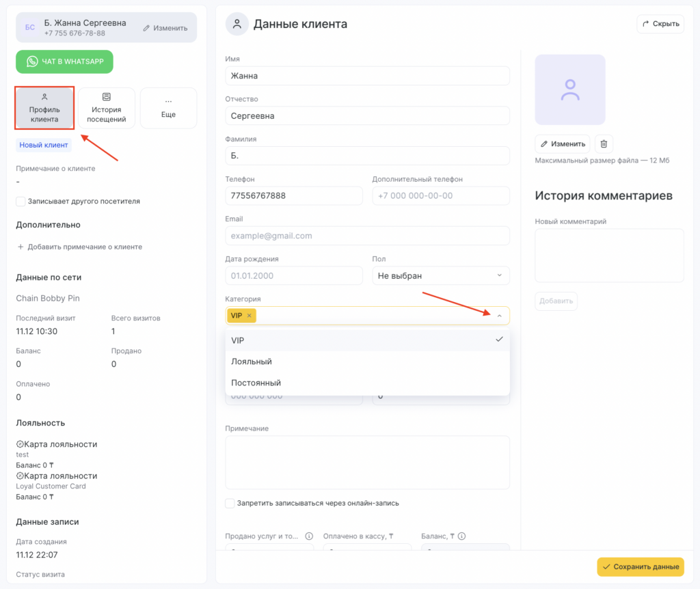Viewport: 700px width, 589px height.
Task: Open the Пол dropdown
Action: (x=441, y=275)
